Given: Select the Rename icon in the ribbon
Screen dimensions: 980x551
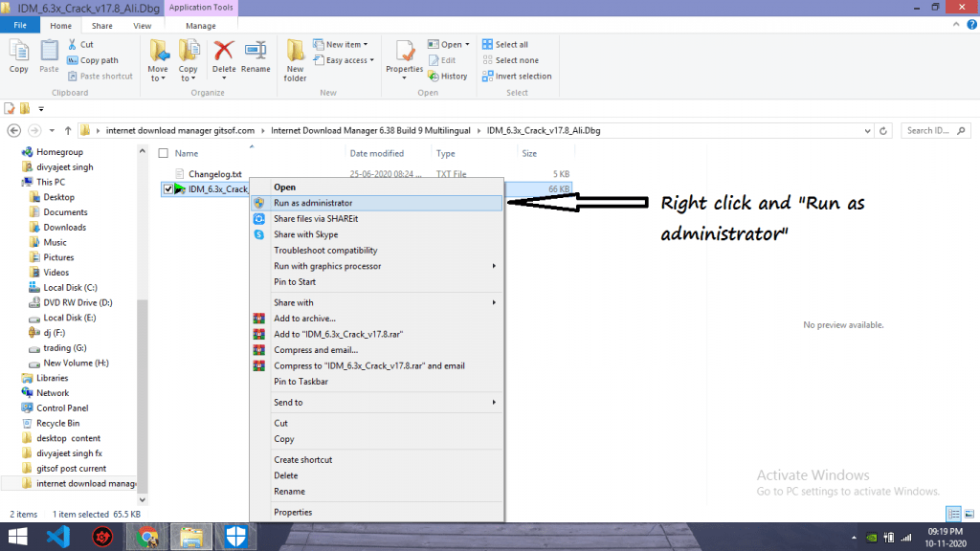Looking at the screenshot, I should click(255, 57).
